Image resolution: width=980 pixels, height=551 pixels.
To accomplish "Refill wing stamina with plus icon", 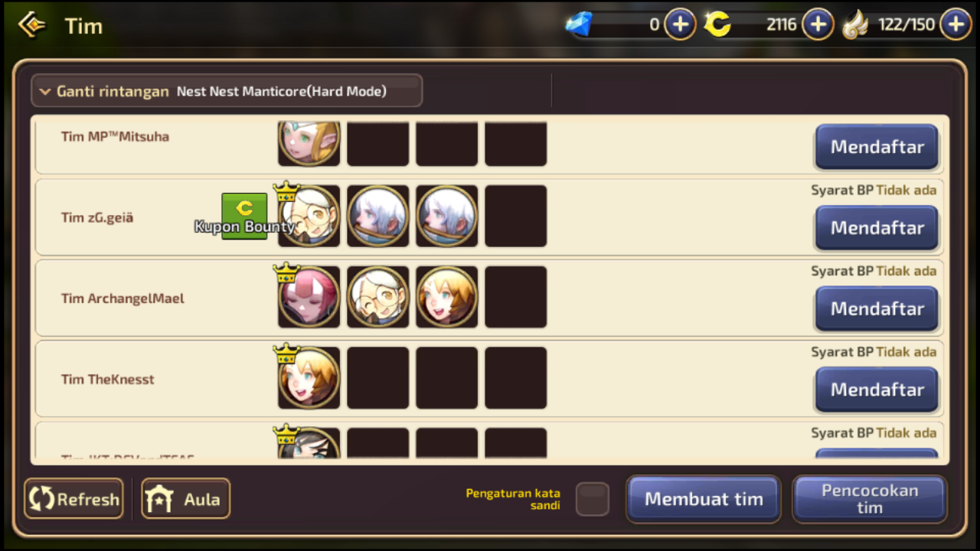I will (955, 24).
